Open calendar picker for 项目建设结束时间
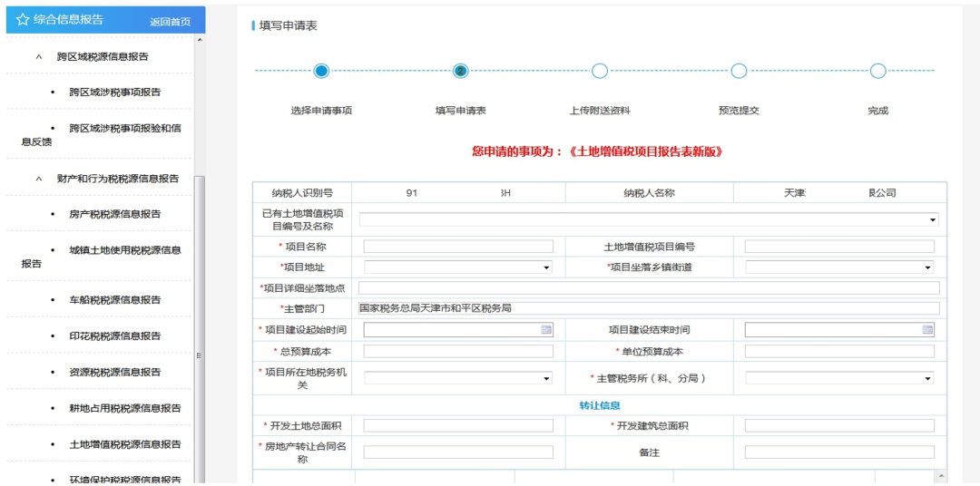Screen dimensions: 980x486 tap(927, 329)
